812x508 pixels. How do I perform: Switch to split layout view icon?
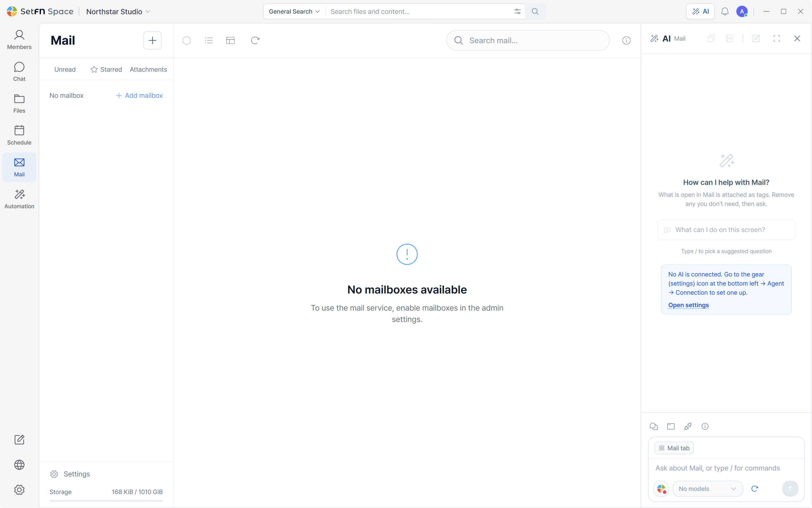230,40
